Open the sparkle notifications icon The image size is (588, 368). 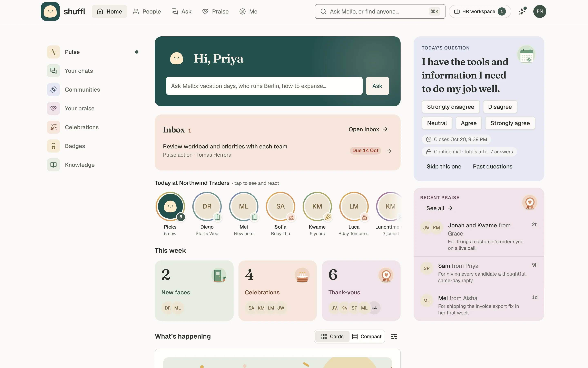point(522,11)
